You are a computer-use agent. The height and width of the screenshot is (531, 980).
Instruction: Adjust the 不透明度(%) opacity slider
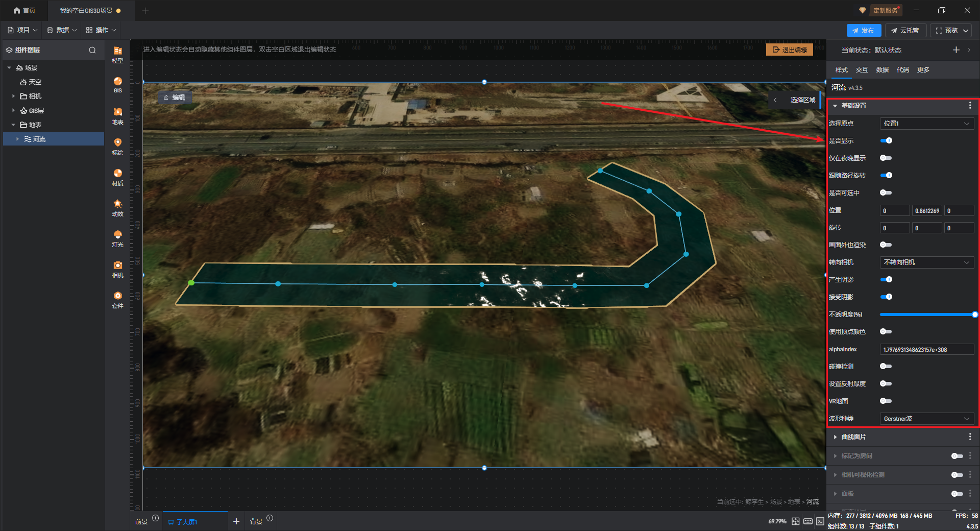click(927, 315)
